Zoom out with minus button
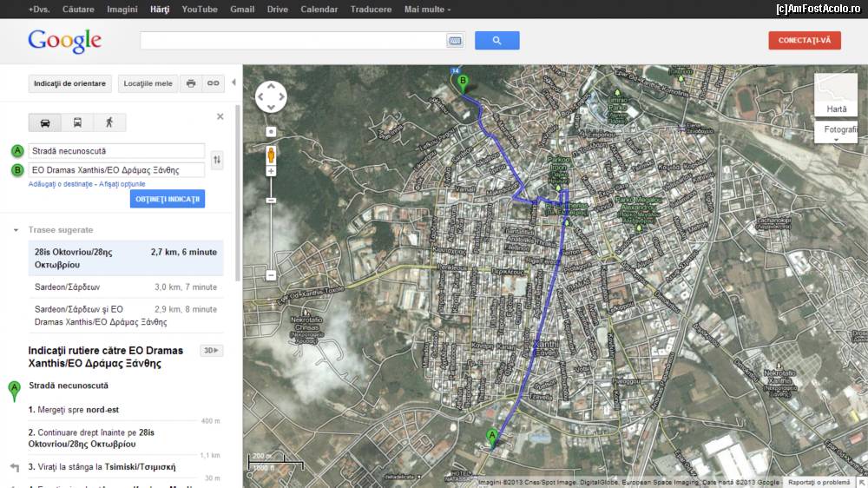The height and width of the screenshot is (488, 868). pyautogui.click(x=271, y=275)
